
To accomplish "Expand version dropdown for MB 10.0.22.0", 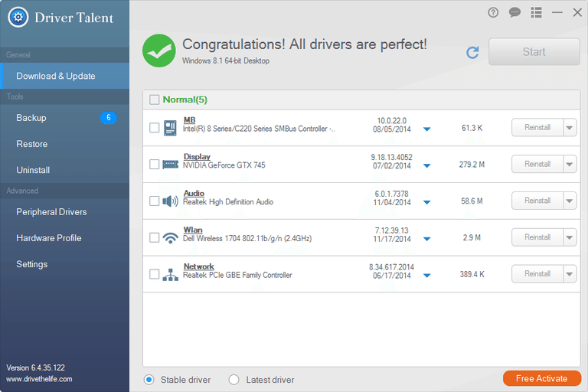I will [x=426, y=129].
